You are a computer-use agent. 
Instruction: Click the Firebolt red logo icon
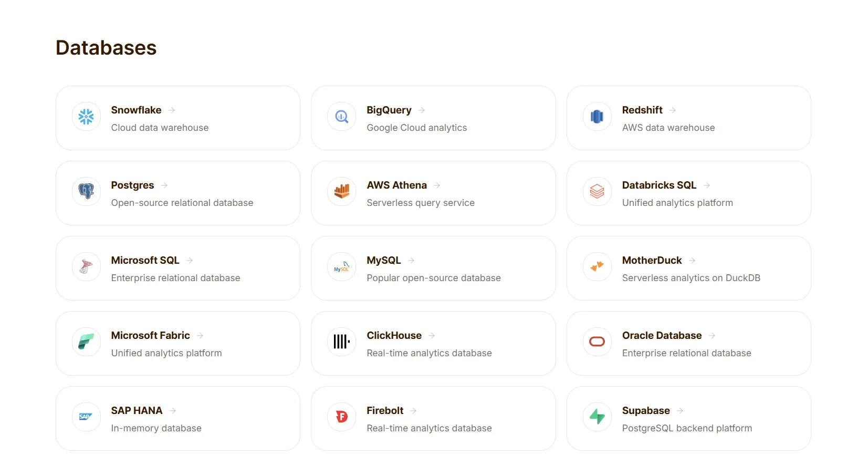pyautogui.click(x=342, y=417)
